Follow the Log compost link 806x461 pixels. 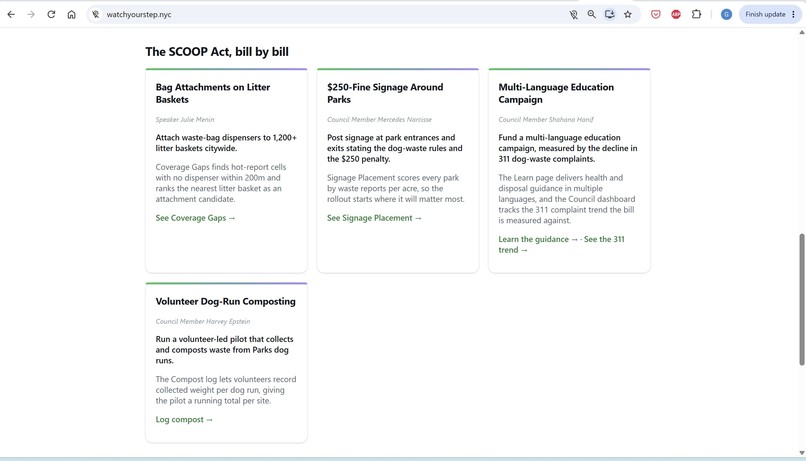184,419
